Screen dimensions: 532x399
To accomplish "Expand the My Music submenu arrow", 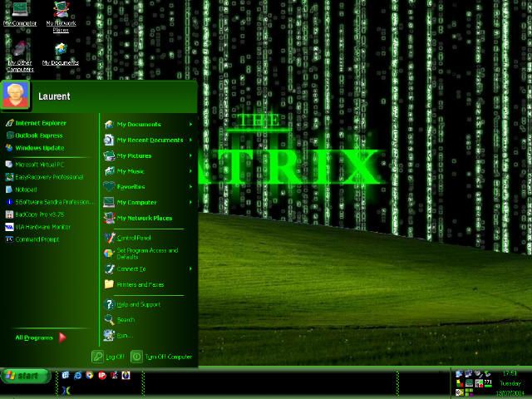I will click(190, 171).
